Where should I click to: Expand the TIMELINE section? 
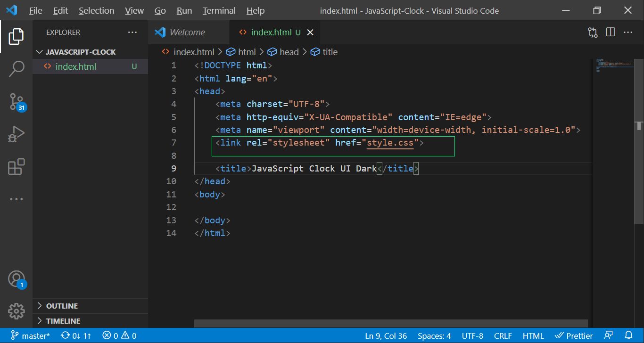click(91, 321)
